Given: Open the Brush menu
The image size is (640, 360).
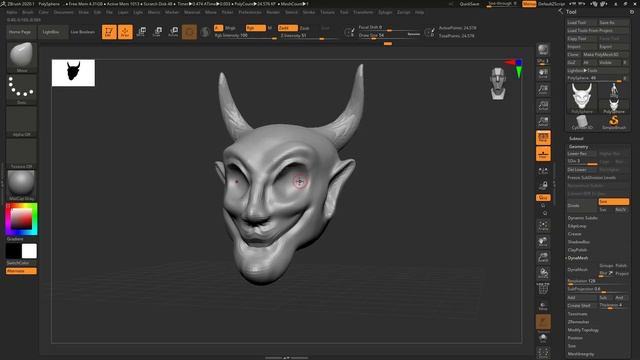Looking at the screenshot, I should [x=28, y=12].
